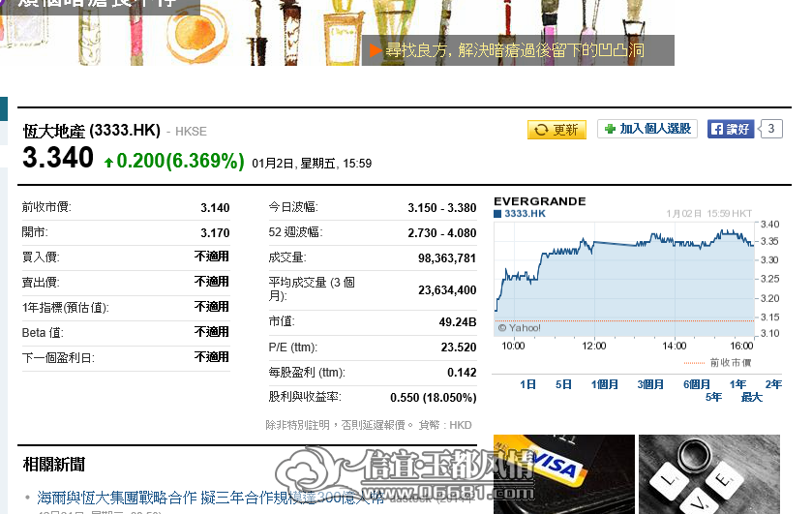Click the orange arrow icon in banner
This screenshot has height=514, width=812.
[x=376, y=50]
